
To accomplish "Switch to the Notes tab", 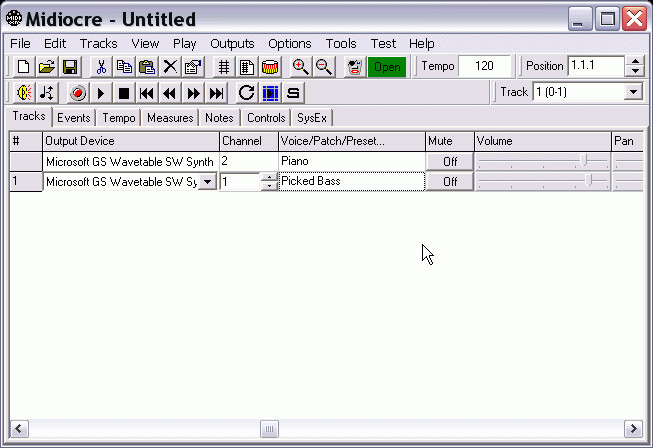I will [219, 118].
